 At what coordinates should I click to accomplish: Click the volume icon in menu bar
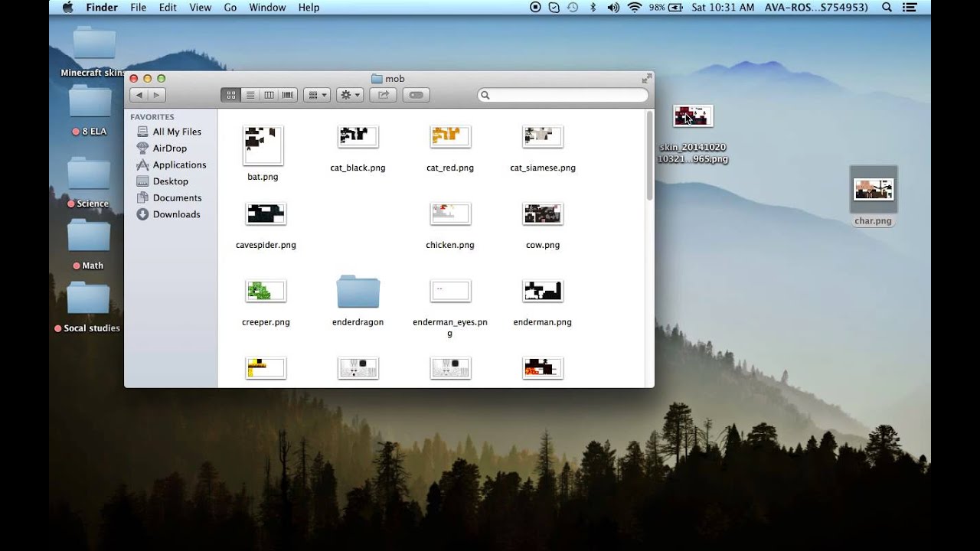pos(612,7)
